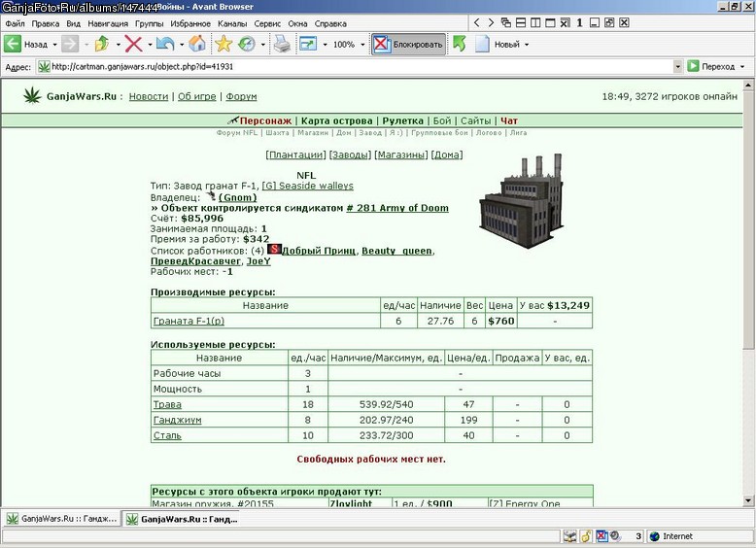Screen dimensions: 756x548
Task: Open the Карта острова link
Action: pyautogui.click(x=336, y=121)
